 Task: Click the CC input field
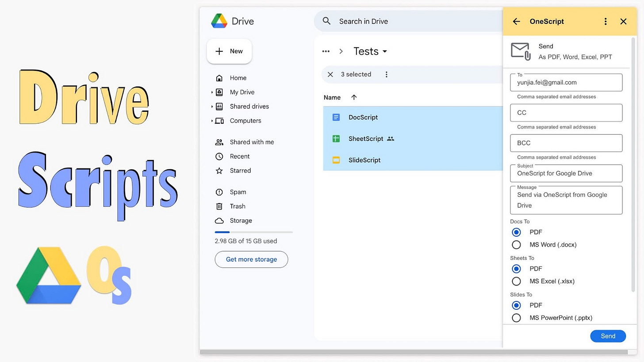coord(566,113)
